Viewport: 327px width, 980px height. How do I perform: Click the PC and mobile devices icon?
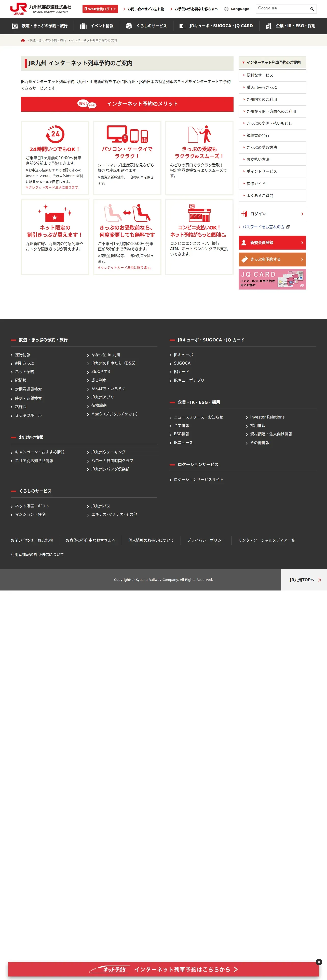[127, 134]
